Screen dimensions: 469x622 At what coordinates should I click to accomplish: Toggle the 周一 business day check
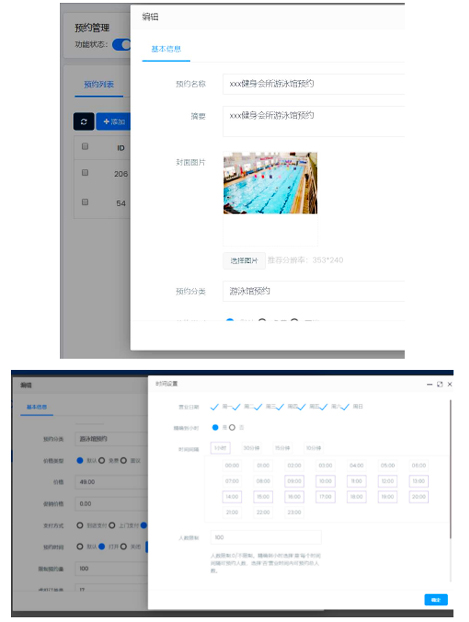215,407
